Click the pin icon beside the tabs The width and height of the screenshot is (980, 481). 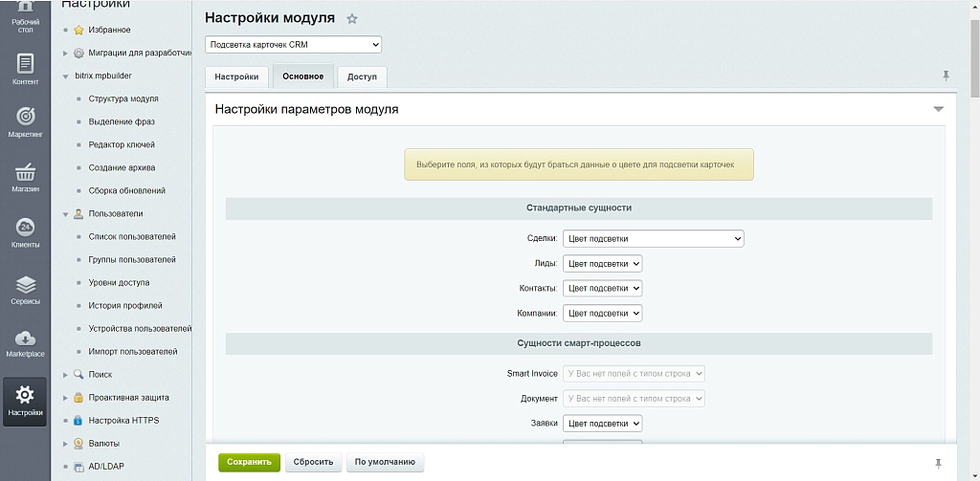(946, 76)
